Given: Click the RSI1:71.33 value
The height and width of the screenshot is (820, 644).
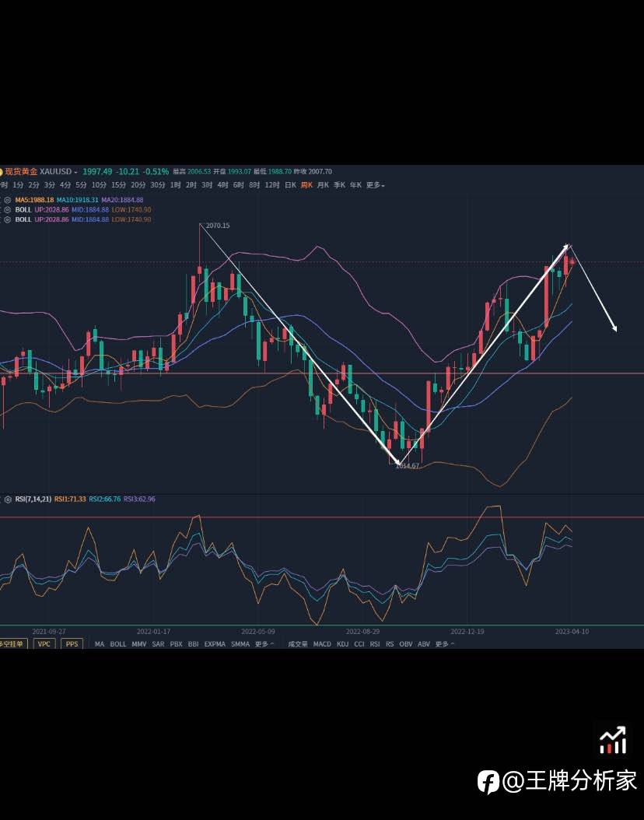Looking at the screenshot, I should pyautogui.click(x=70, y=499).
